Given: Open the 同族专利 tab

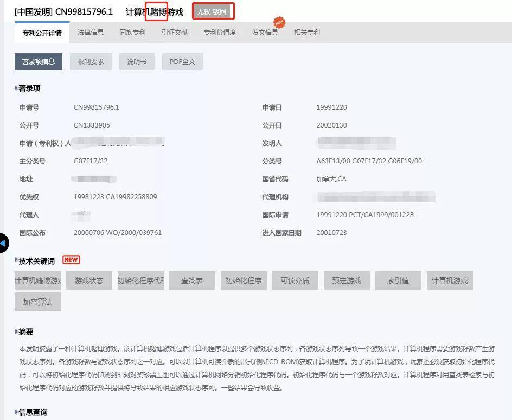Looking at the screenshot, I should click(132, 33).
